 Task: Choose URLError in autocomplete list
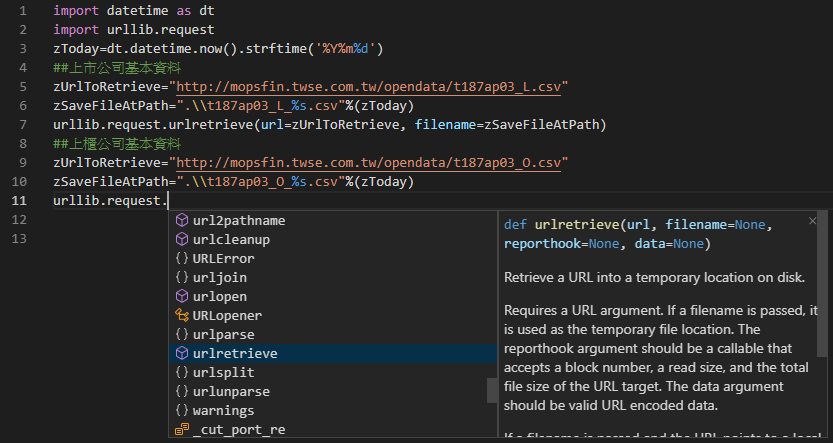(x=333, y=259)
